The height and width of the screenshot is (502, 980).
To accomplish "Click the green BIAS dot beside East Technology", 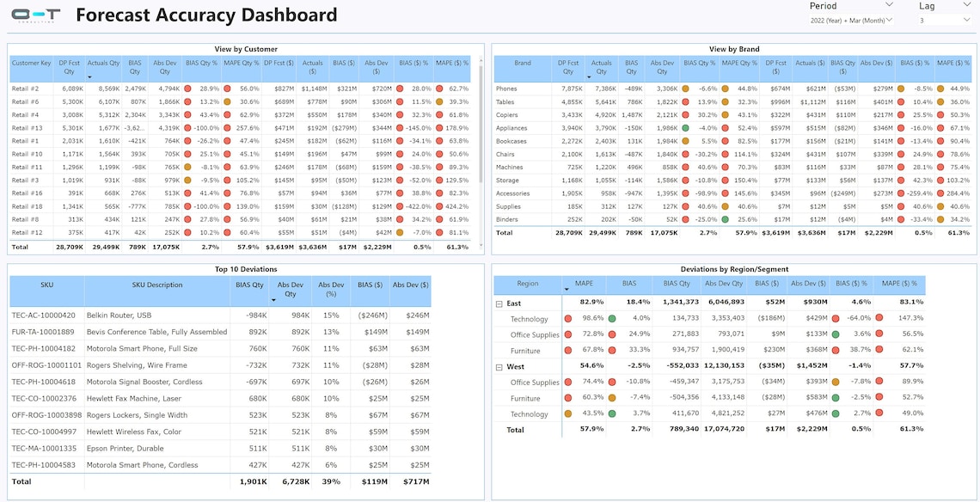I will click(615, 319).
